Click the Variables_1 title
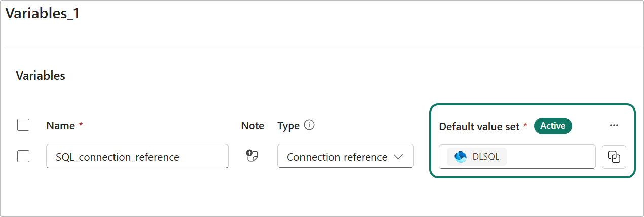Screen dimensions: 644x217 click(x=43, y=14)
